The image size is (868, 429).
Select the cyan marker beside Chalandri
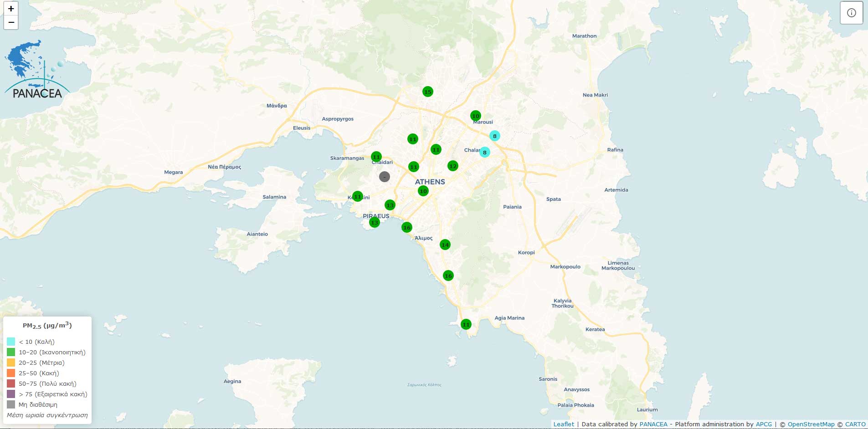pos(485,152)
